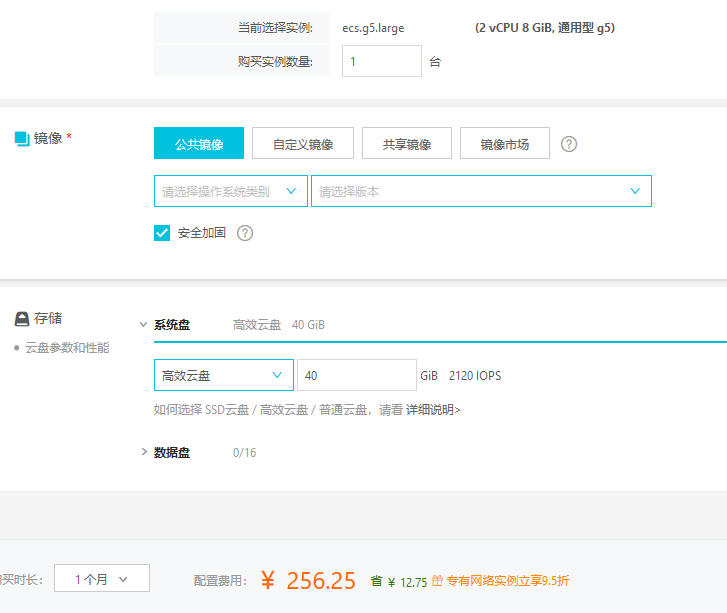
Task: Open 云盘参数和性能 link
Action: (67, 348)
